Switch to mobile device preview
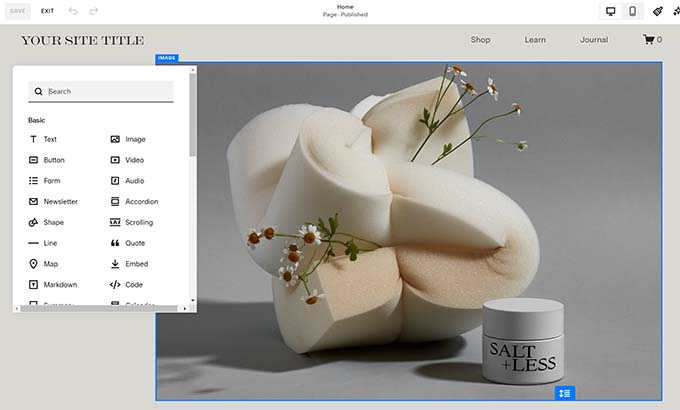680x410 pixels. click(x=632, y=11)
